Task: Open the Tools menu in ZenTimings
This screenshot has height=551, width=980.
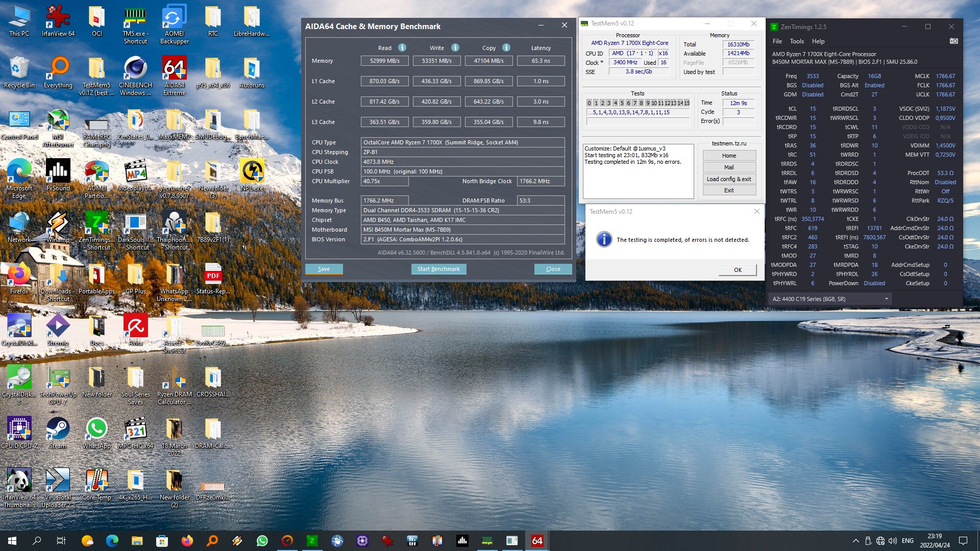Action: 797,41
